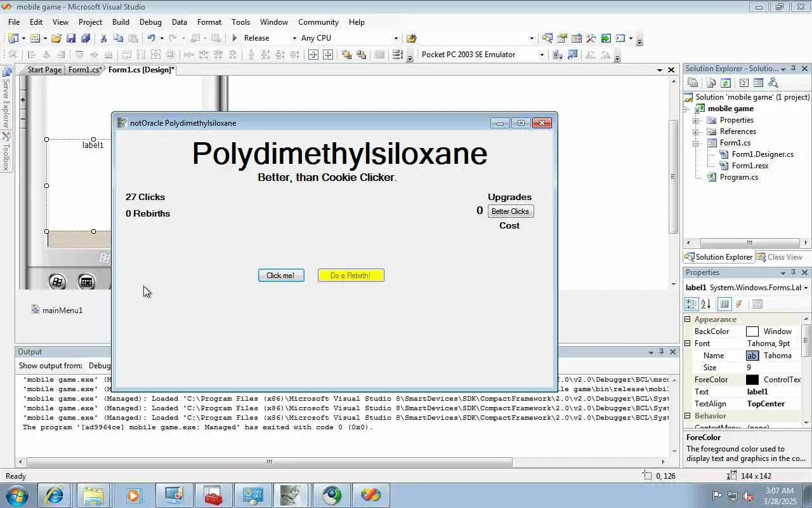Expand the References node in Solution Explorer
The width and height of the screenshot is (812, 508).
pos(696,131)
